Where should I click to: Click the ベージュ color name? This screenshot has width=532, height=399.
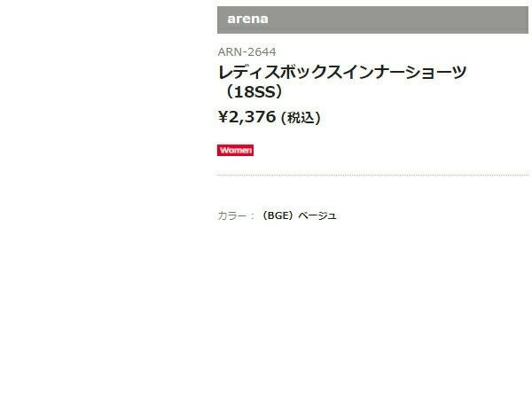(317, 215)
